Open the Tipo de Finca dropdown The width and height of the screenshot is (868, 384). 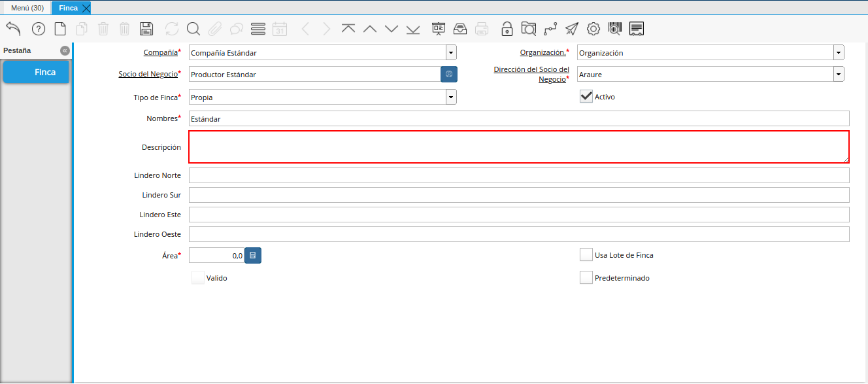click(451, 97)
